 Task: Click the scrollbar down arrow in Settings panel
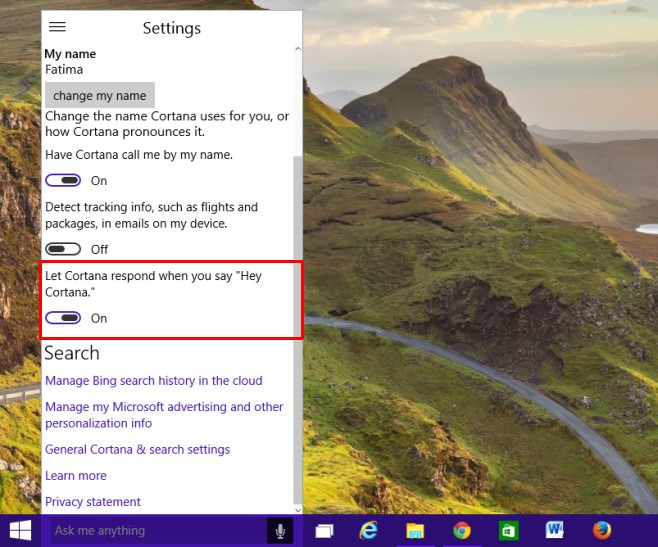tap(298, 510)
